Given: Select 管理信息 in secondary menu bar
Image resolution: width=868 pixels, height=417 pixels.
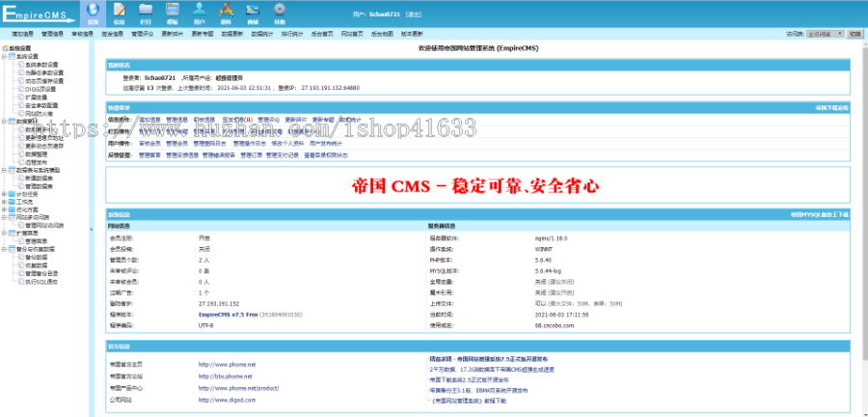Looking at the screenshot, I should coord(52,34).
